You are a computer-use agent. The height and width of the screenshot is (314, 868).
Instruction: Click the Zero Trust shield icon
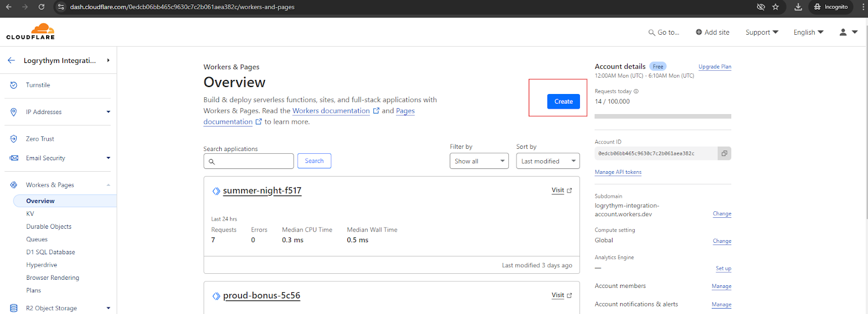[x=14, y=139]
